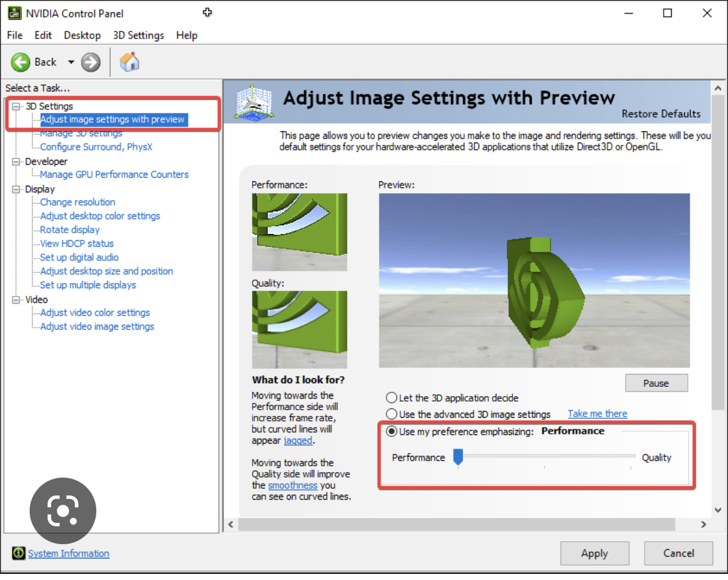Open Change resolution
Screen dimensions: 728x580
[78, 202]
